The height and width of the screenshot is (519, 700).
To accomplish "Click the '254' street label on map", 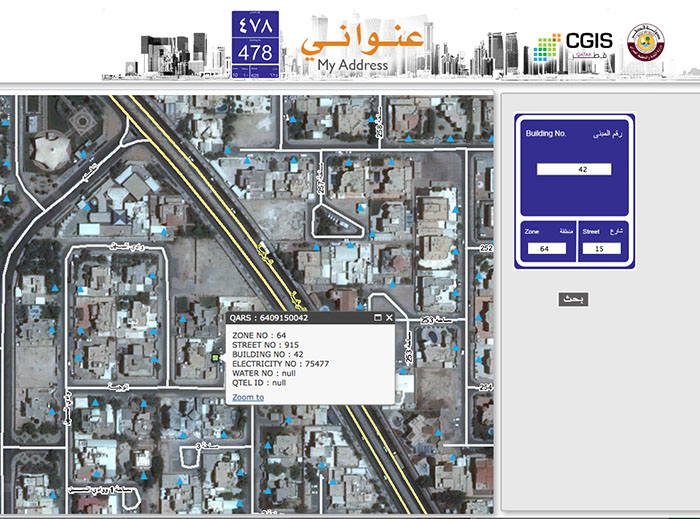I will click(x=486, y=386).
